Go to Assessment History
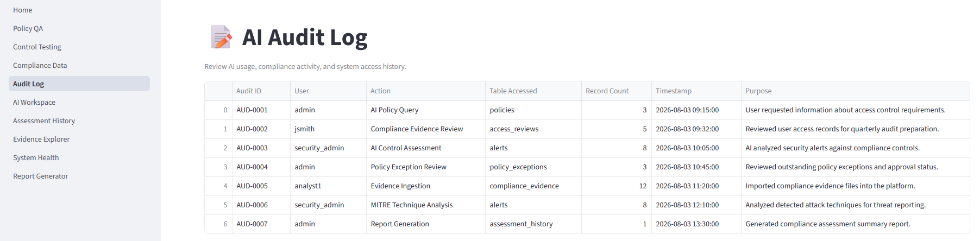The width and height of the screenshot is (980, 241). point(79,120)
